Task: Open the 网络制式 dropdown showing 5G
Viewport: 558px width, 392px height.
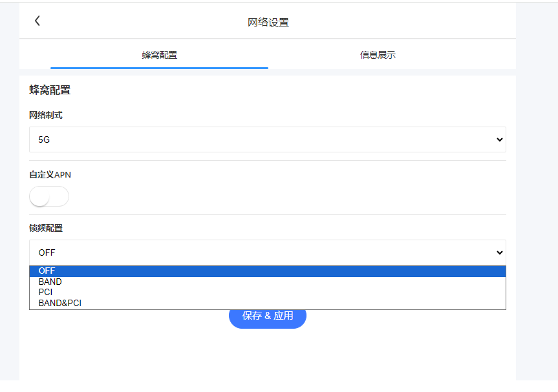Action: (x=267, y=139)
